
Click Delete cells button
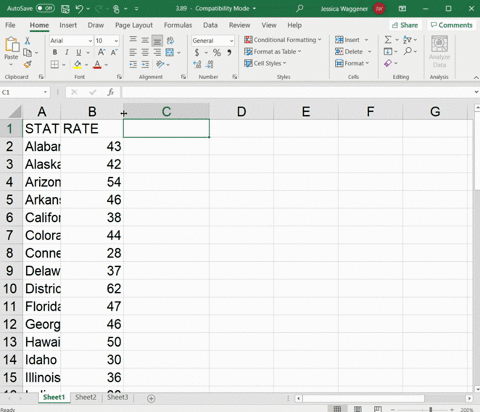click(x=349, y=52)
